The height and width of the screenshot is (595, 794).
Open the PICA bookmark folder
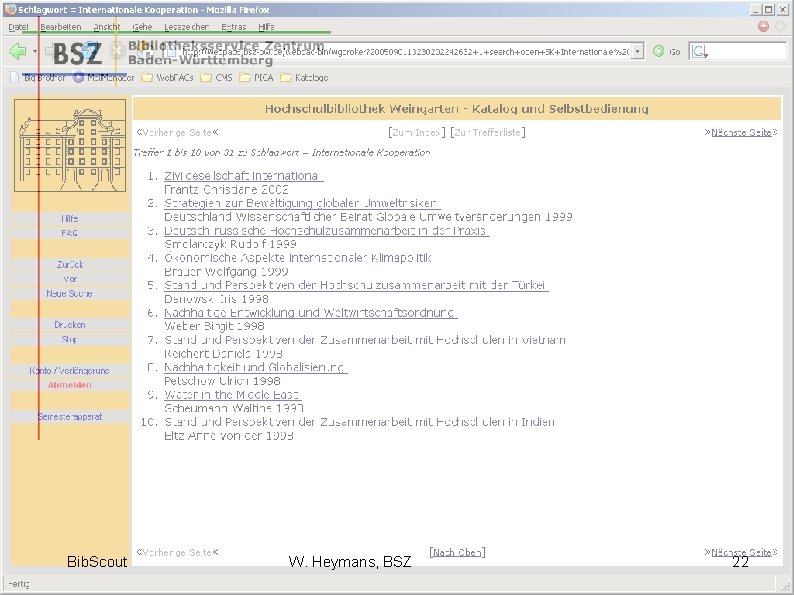[256, 77]
